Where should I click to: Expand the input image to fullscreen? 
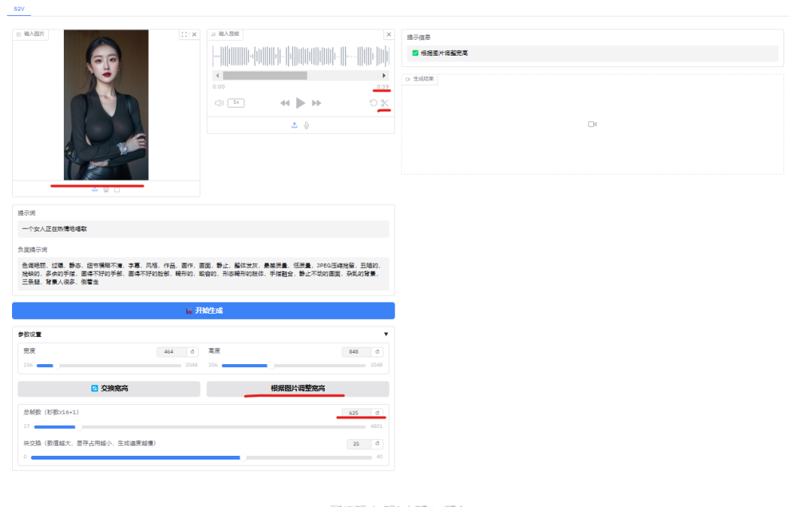click(184, 35)
